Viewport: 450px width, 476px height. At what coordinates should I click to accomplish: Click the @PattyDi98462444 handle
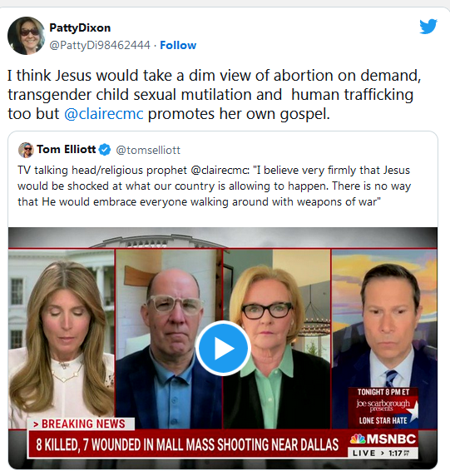coord(100,45)
